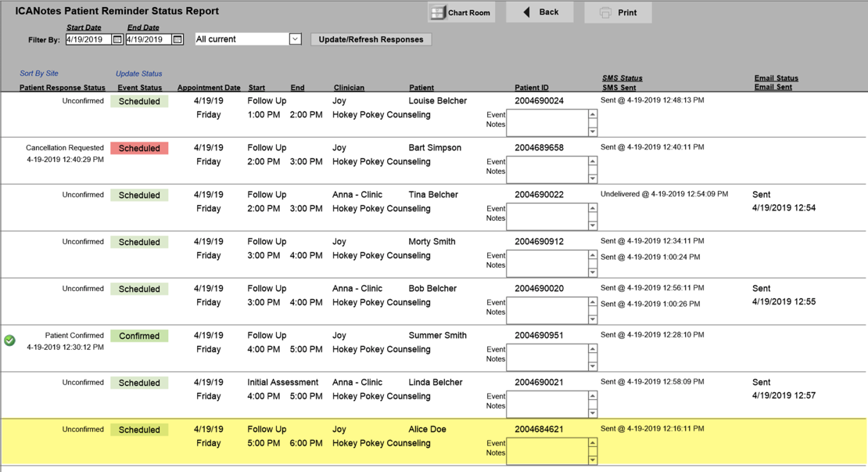Click green checkmark beside Patient Confirmed

pyautogui.click(x=9, y=340)
